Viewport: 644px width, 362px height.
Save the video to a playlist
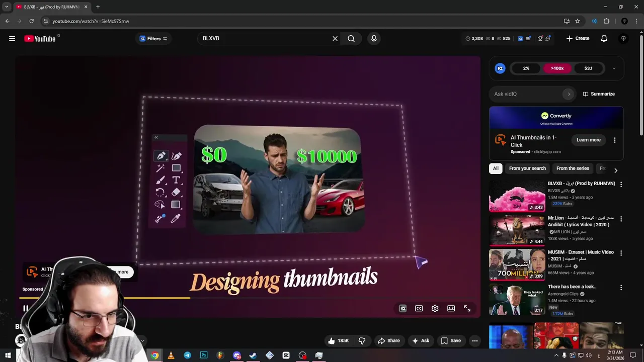coord(451,341)
